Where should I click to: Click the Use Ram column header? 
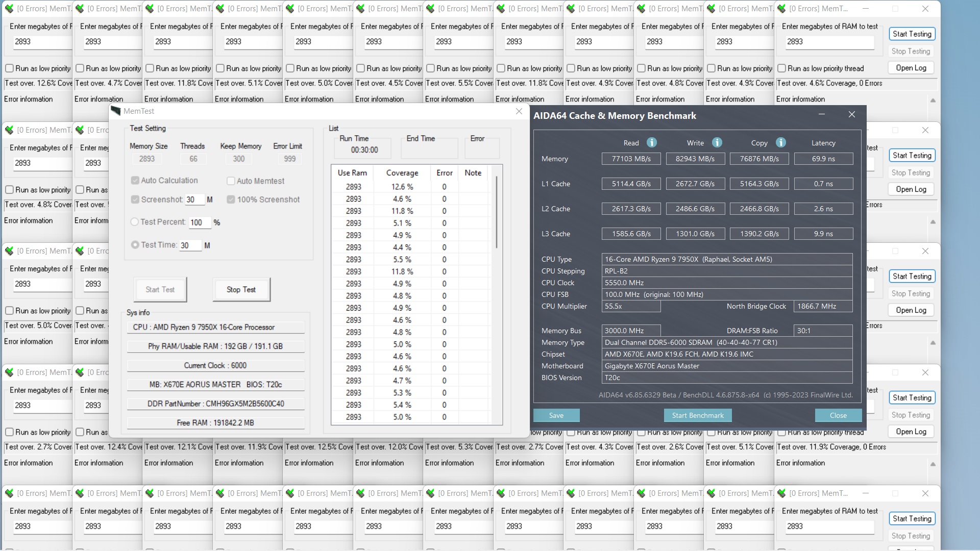point(352,173)
